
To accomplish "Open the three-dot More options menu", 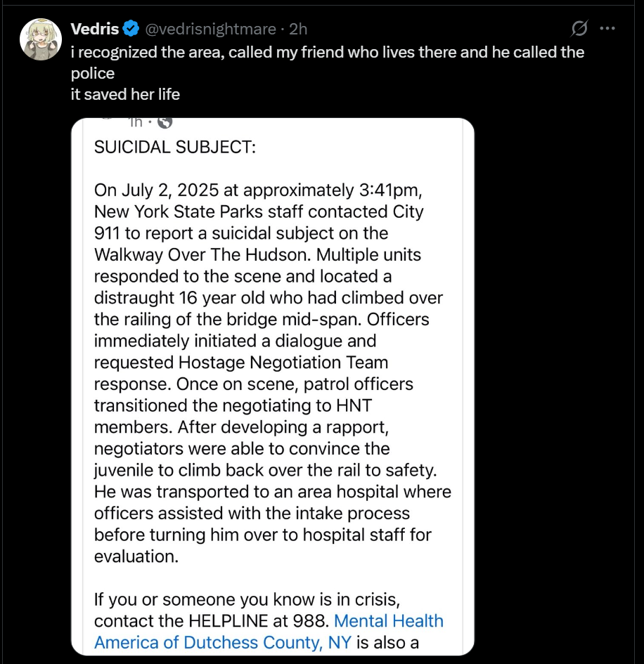I will tap(607, 29).
